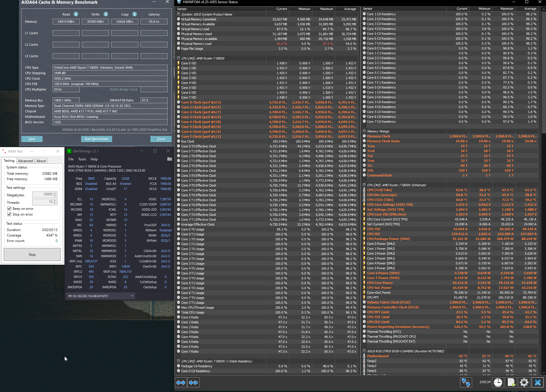Select the Trfc memory timing row
This screenshot has width=546, height=392.
450,170
